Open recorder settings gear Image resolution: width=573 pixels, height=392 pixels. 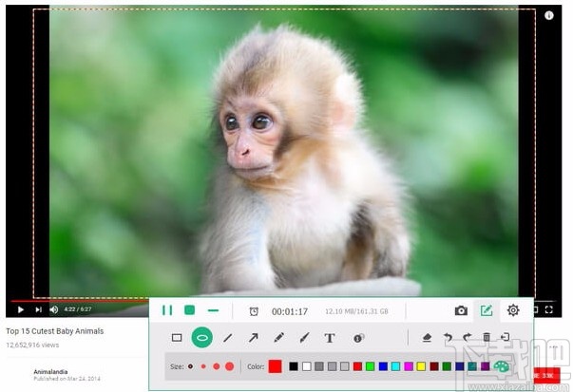click(513, 310)
